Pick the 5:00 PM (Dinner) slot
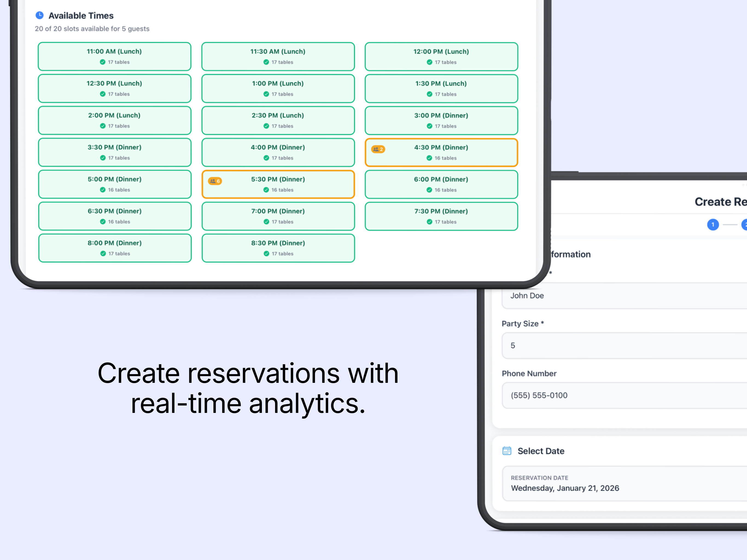Image resolution: width=747 pixels, height=560 pixels. [115, 184]
